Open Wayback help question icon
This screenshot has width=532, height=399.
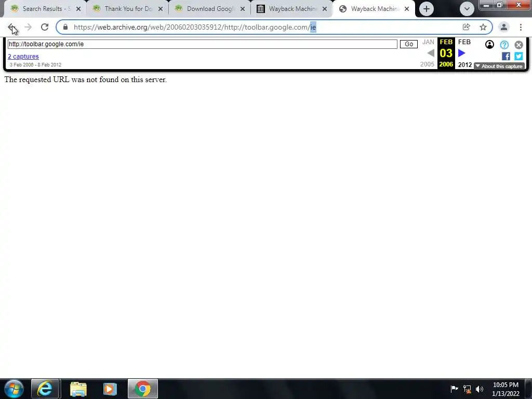coord(504,45)
